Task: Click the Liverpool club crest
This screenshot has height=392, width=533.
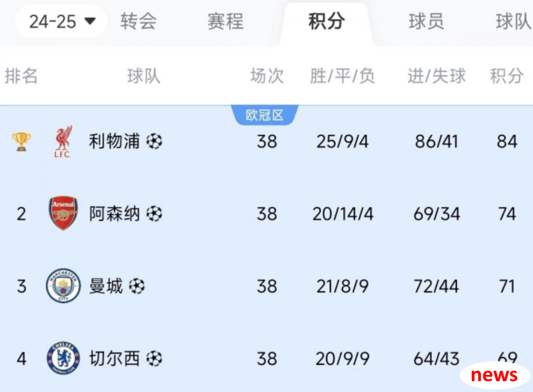Action: pyautogui.click(x=63, y=141)
